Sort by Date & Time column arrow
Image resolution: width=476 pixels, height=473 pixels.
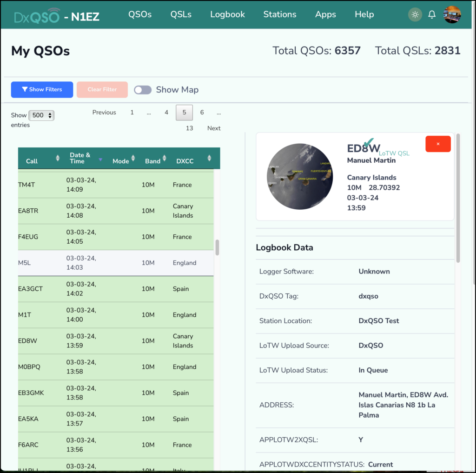100,160
